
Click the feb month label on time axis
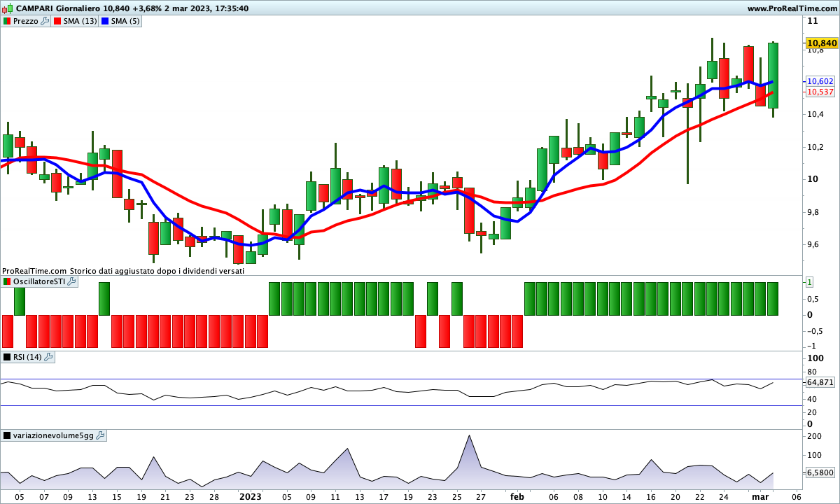pyautogui.click(x=517, y=496)
